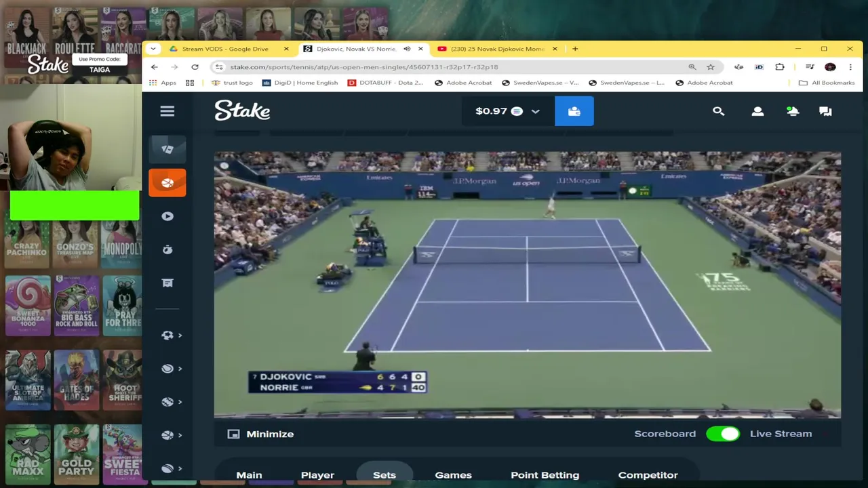Reload the Stake page

coord(195,67)
